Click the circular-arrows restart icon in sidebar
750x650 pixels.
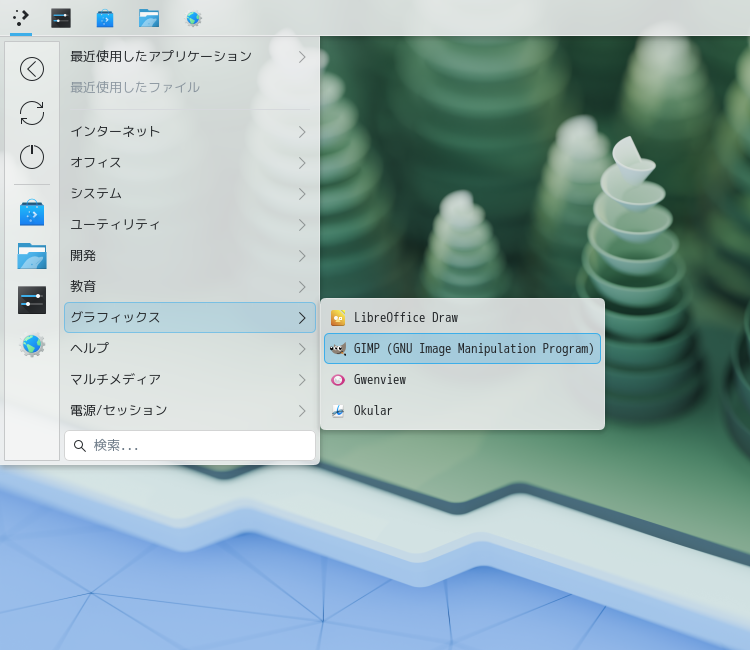point(32,113)
